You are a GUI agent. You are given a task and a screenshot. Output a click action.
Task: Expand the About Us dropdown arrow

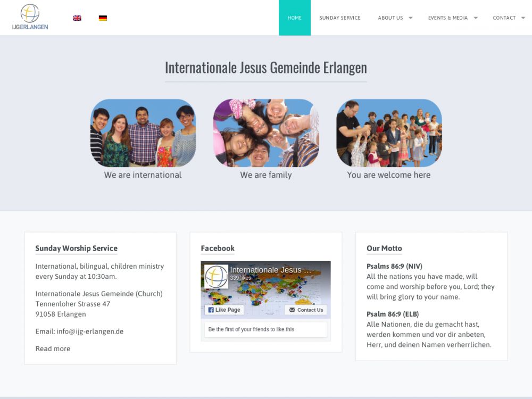pos(410,18)
